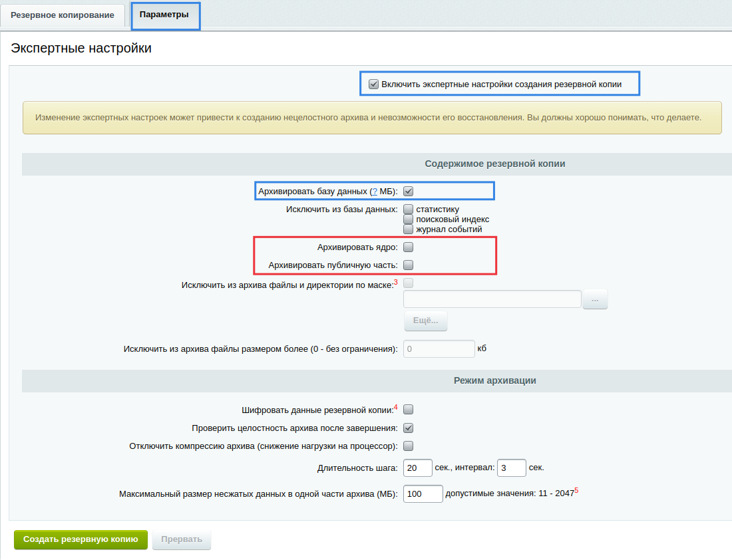Click the интервал seconds input field

point(511,468)
